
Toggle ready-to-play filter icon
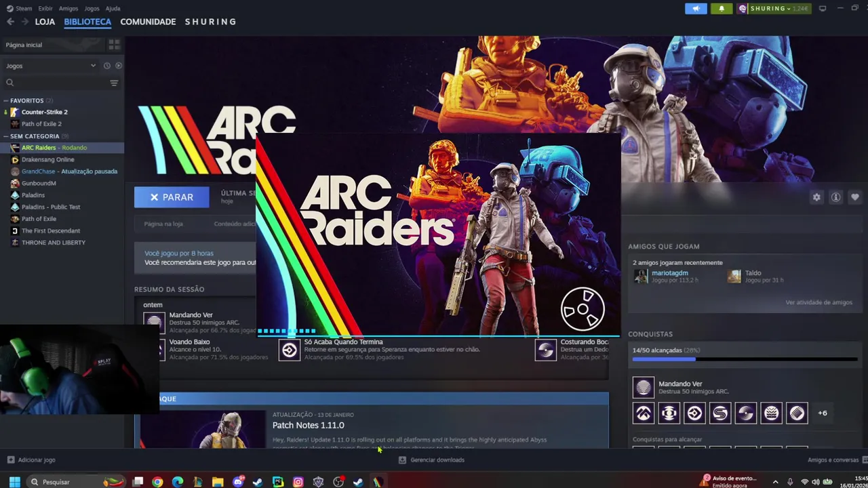pyautogui.click(x=119, y=66)
